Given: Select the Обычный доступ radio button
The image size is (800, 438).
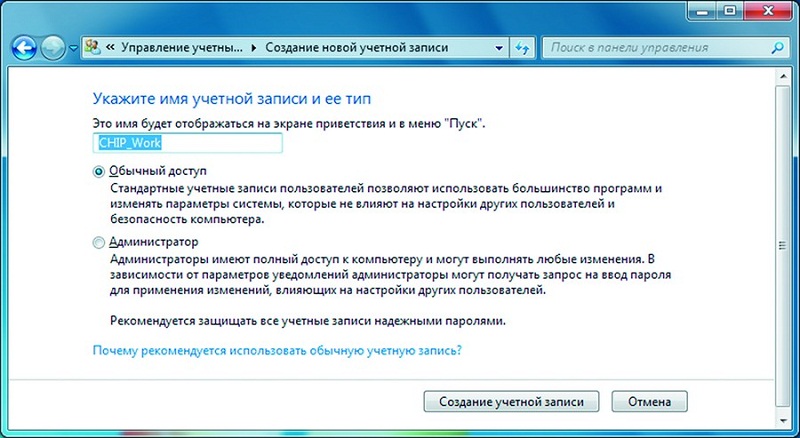Looking at the screenshot, I should (x=98, y=172).
